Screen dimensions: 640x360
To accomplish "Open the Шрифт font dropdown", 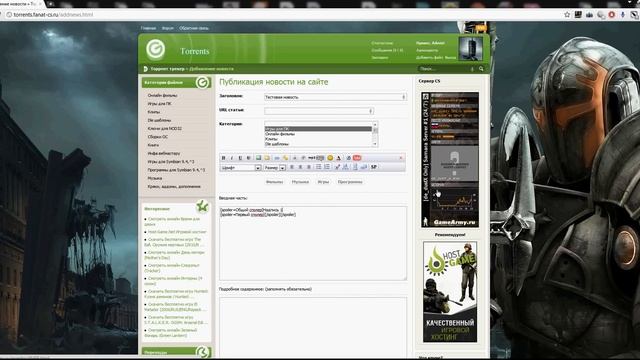I will point(240,168).
